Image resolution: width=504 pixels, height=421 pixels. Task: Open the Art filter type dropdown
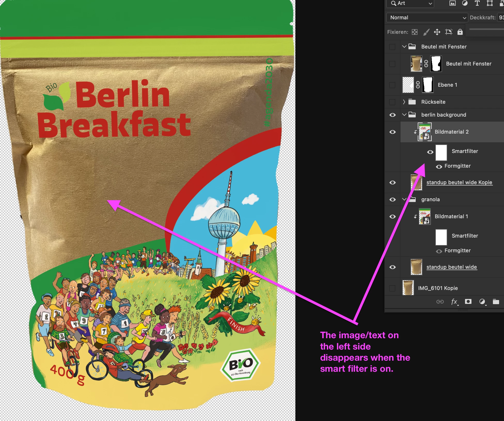pos(411,3)
